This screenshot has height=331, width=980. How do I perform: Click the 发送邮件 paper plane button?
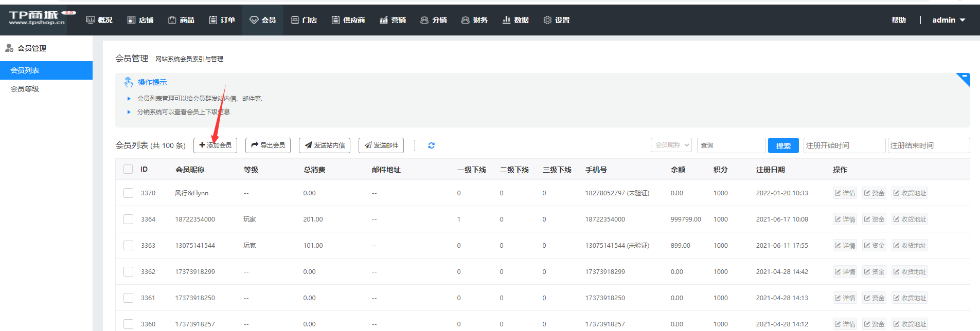pyautogui.click(x=381, y=145)
